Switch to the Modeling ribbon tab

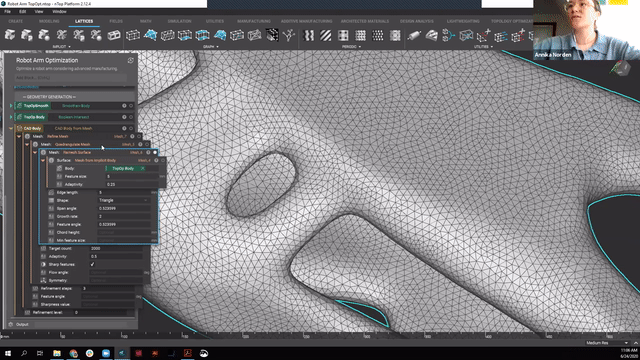point(49,21)
